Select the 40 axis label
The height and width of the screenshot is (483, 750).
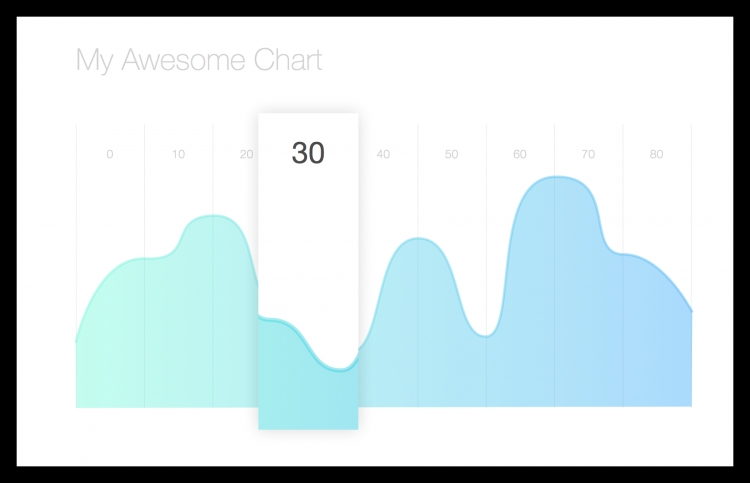tap(383, 154)
